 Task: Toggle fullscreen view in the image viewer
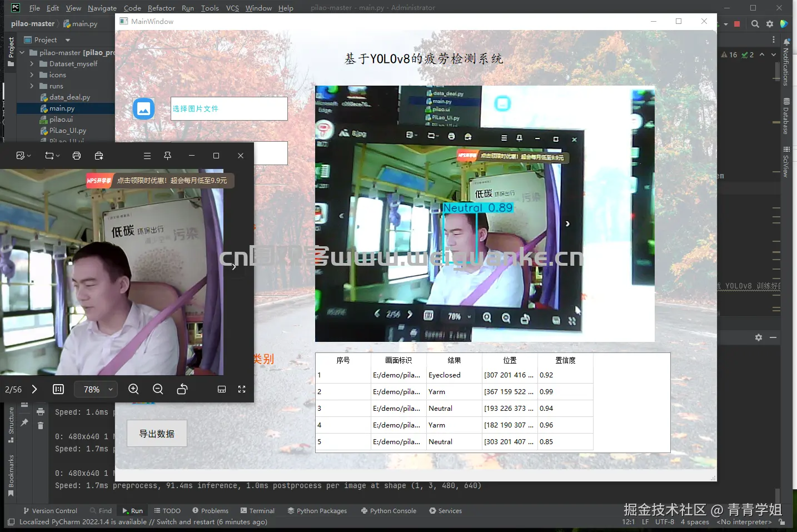(x=242, y=389)
